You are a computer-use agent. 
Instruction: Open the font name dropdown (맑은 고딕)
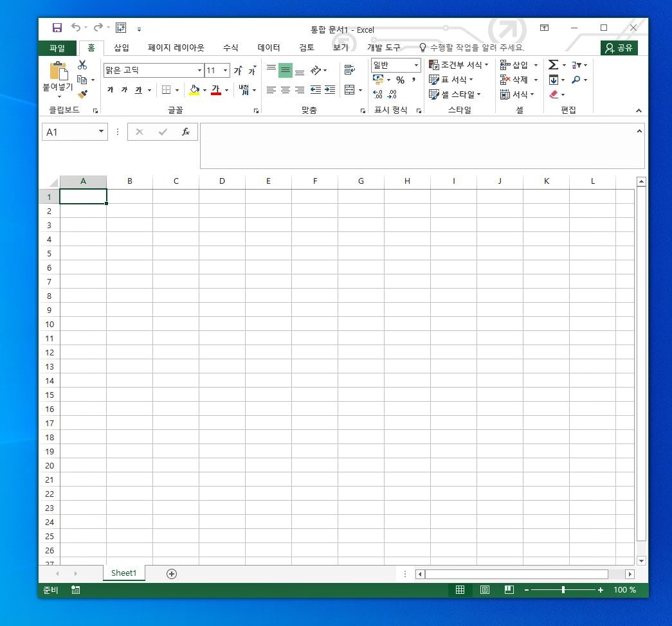pyautogui.click(x=199, y=70)
